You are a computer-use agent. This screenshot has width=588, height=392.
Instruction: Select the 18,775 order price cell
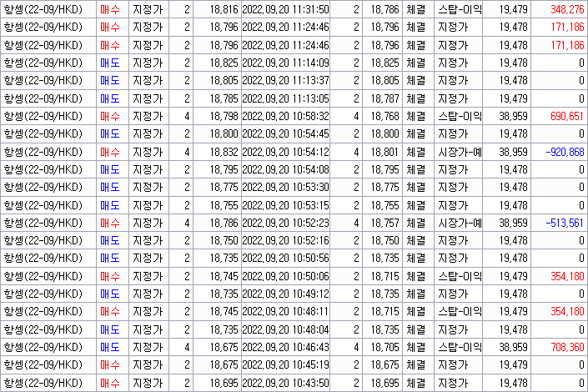223,188
